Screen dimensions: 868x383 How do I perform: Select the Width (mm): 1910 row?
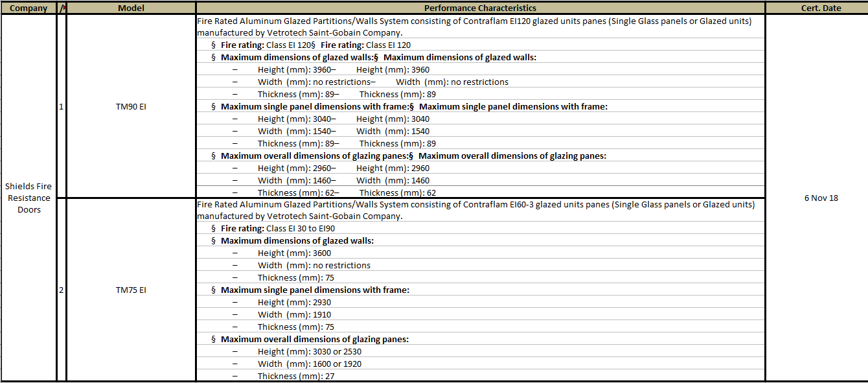point(294,314)
